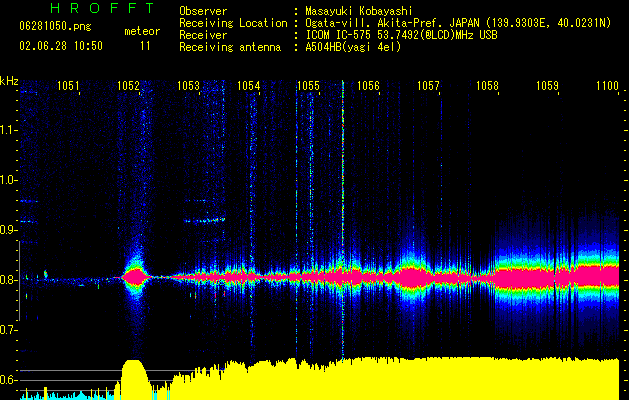Click the yellow power peak below the 1052 echo
The image size is (629, 400).
(x=134, y=379)
